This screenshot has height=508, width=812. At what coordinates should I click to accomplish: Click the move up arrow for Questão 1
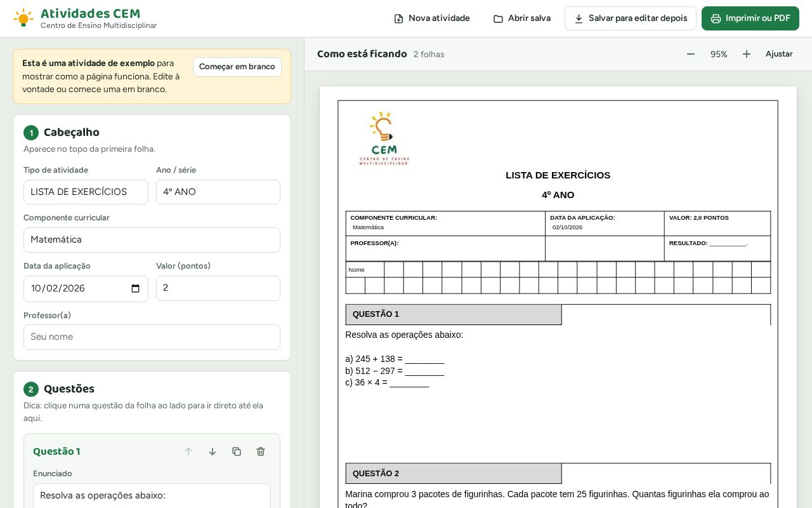click(x=188, y=451)
